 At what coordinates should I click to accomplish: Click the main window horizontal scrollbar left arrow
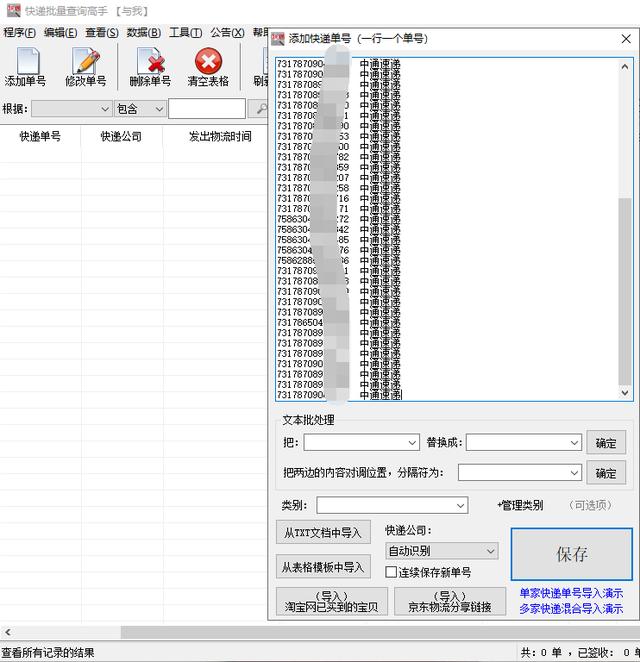point(8,632)
